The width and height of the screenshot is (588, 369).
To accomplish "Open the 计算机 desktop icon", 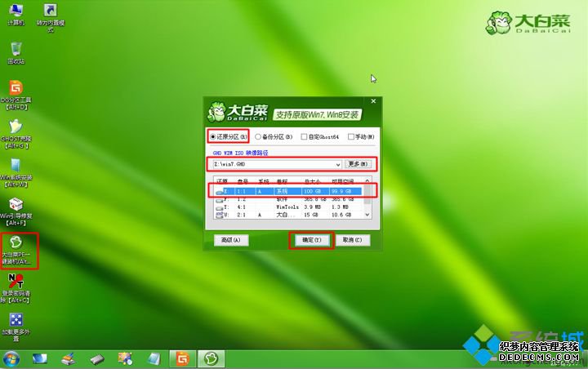I will (16, 15).
